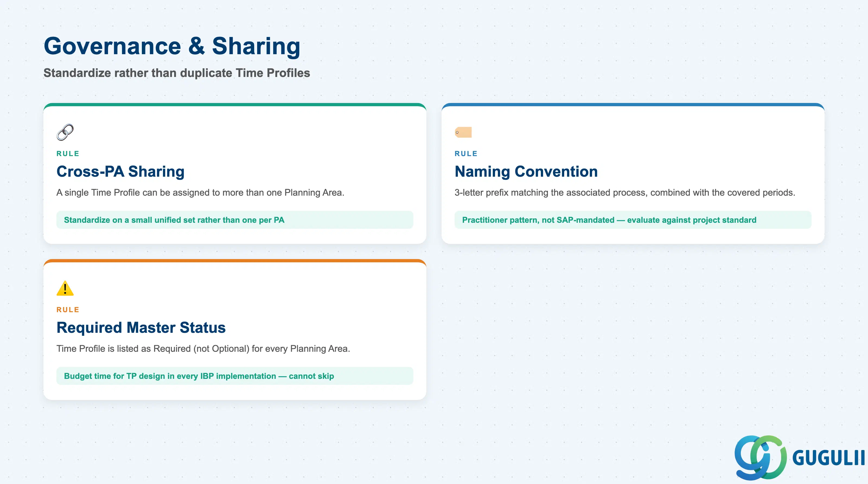Click the yellow warning triangle icon
Viewport: 868px width, 484px height.
pyautogui.click(x=65, y=288)
